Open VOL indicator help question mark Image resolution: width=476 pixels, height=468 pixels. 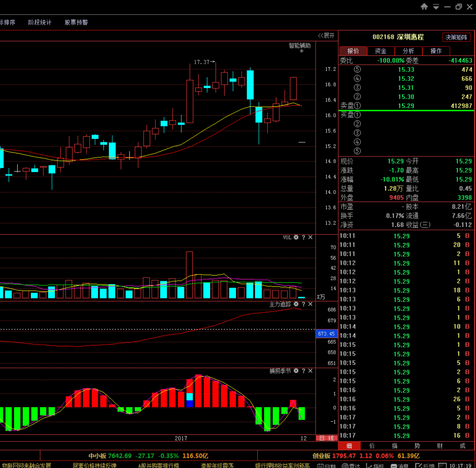[x=303, y=237]
